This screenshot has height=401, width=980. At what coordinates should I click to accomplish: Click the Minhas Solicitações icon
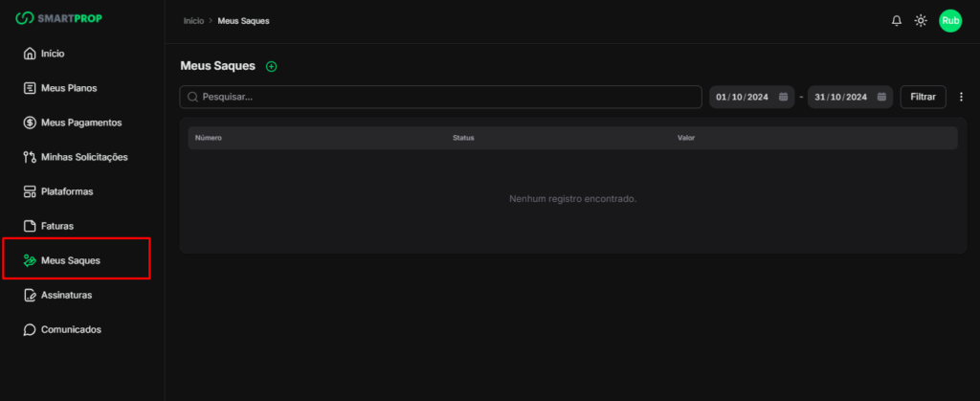coord(30,157)
